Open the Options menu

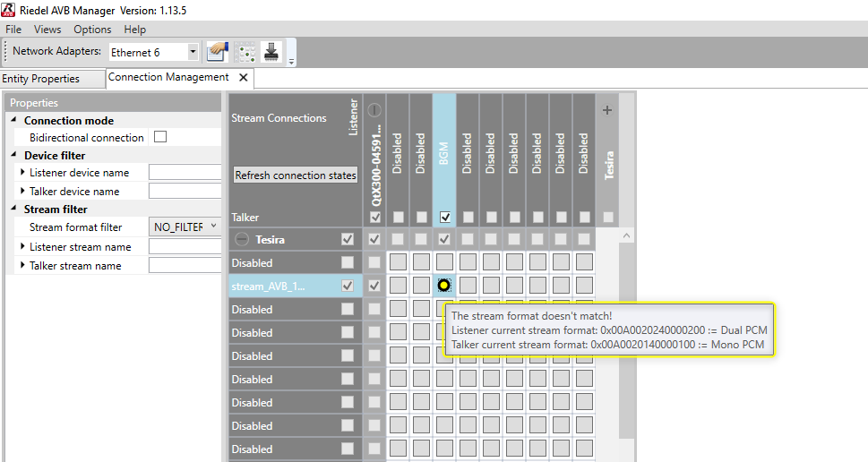[92, 30]
